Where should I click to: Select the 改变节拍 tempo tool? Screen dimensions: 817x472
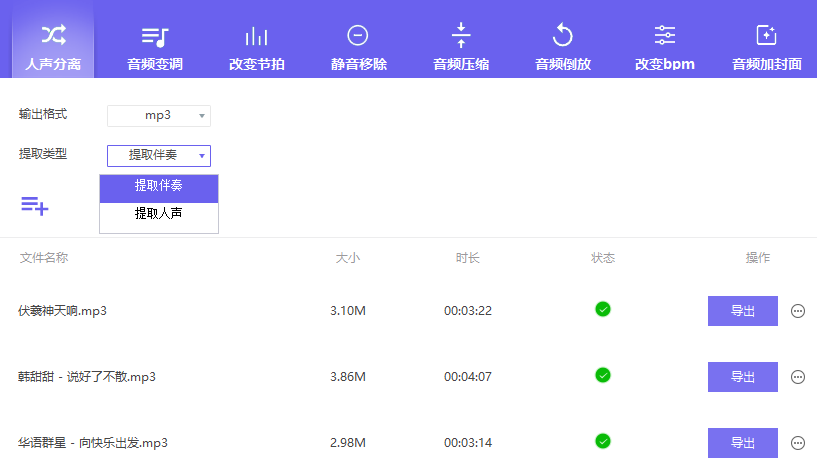click(257, 48)
